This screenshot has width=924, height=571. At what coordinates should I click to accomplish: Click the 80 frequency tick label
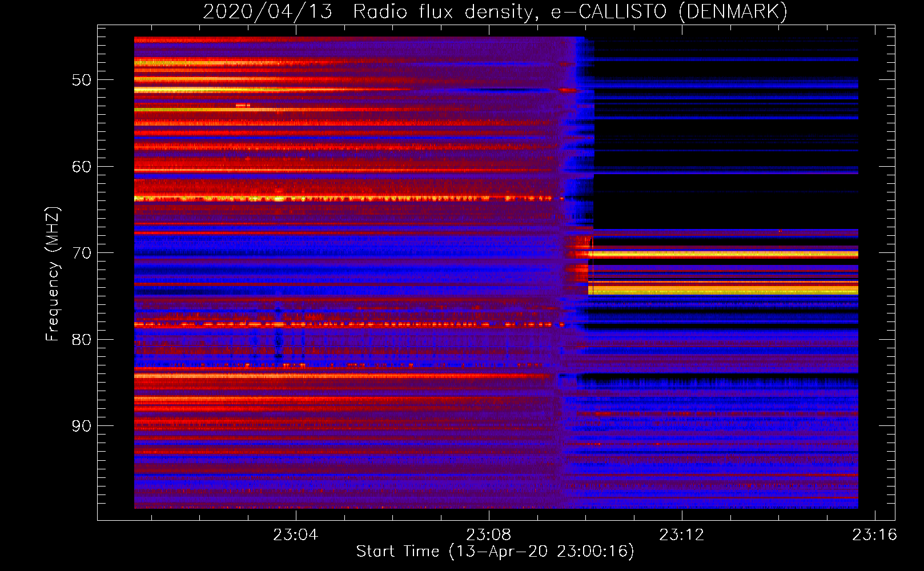pos(82,340)
